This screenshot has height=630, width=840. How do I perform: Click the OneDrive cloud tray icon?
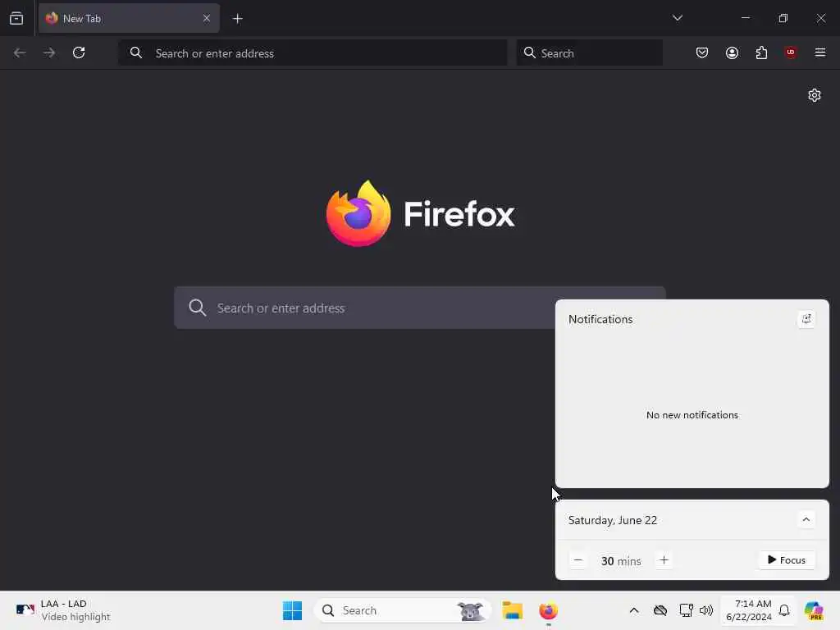point(660,610)
